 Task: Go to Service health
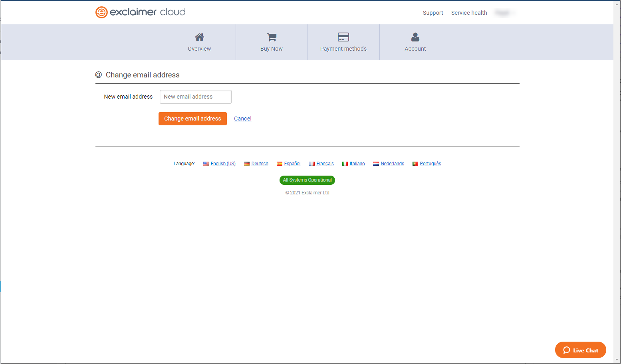coord(469,13)
